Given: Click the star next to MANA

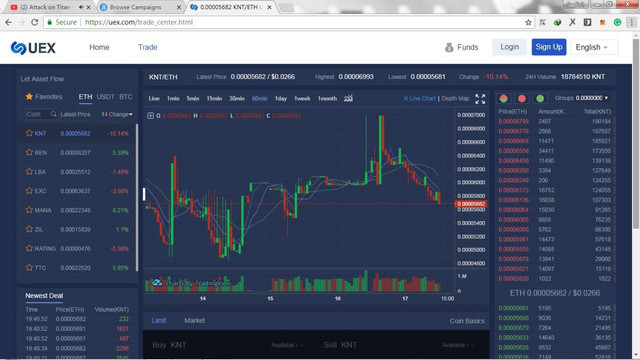Looking at the screenshot, I should [x=29, y=210].
